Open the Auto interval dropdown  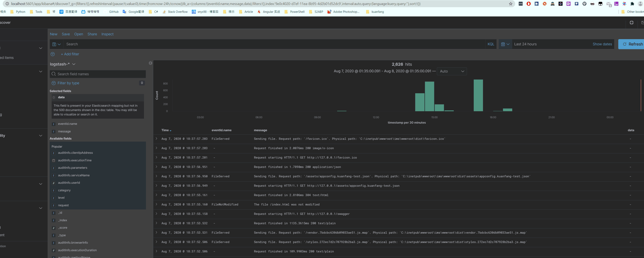click(452, 71)
